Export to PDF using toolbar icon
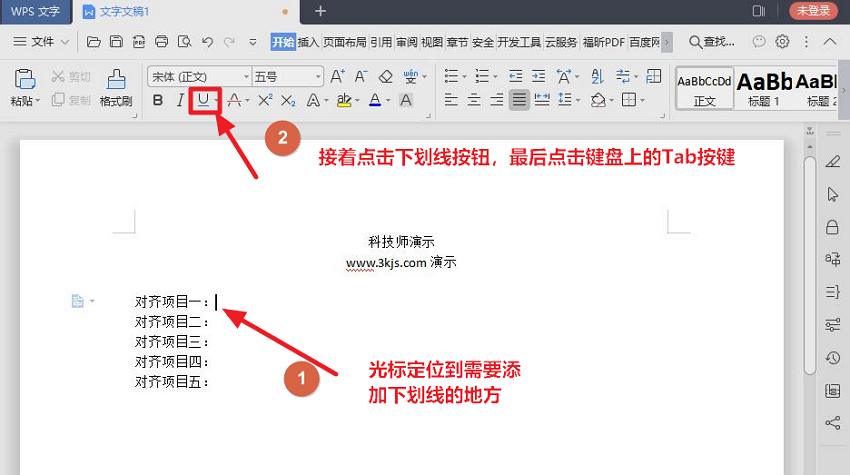 coord(139,42)
